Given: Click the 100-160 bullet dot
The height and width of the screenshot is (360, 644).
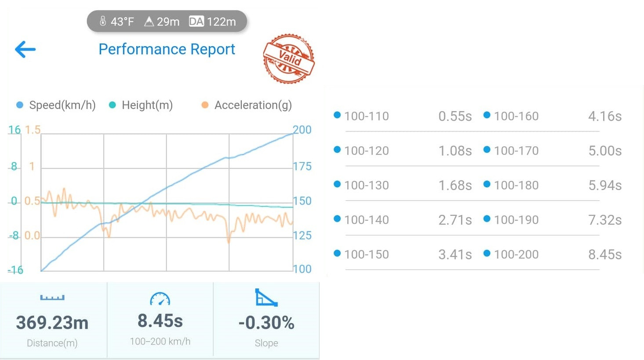Looking at the screenshot, I should pos(487,115).
